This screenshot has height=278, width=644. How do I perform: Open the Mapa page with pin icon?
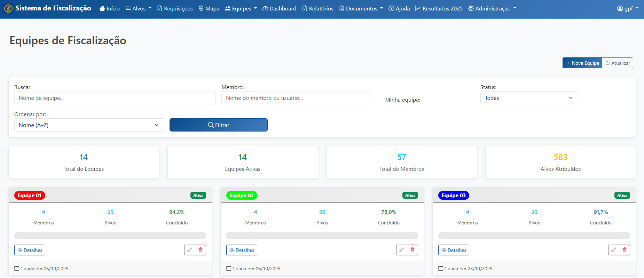pyautogui.click(x=209, y=8)
